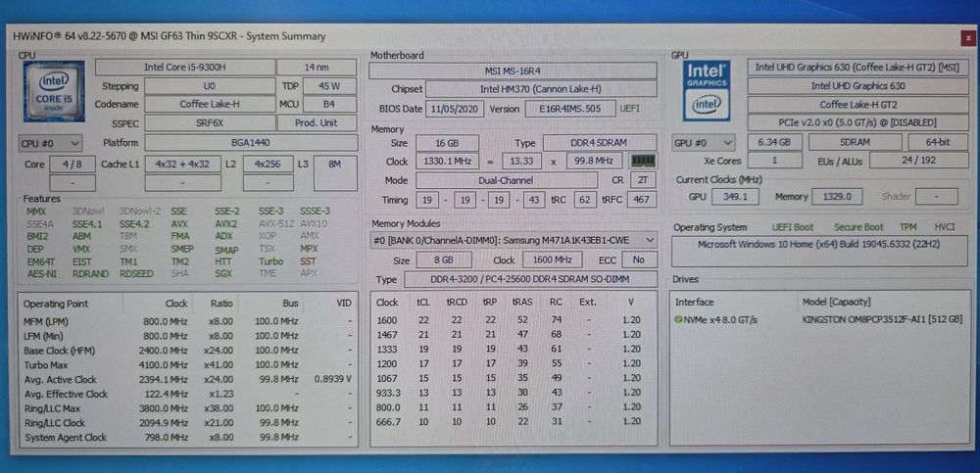The width and height of the screenshot is (980, 473).
Task: Click the BIOS date 11/05/2020 field
Action: (x=456, y=109)
